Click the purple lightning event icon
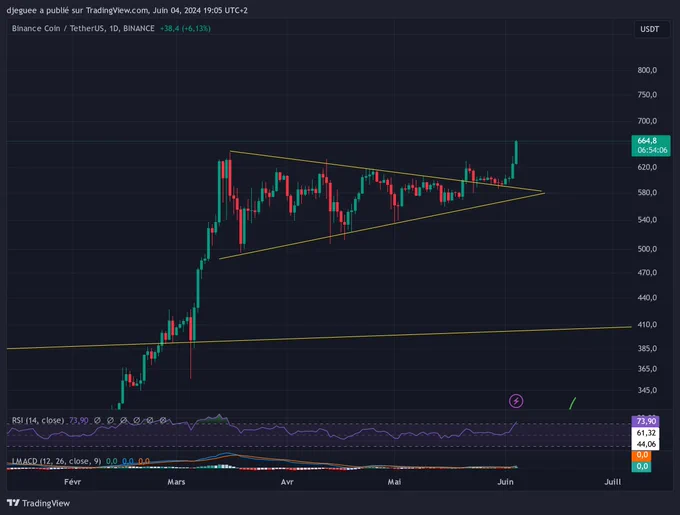Image resolution: width=680 pixels, height=515 pixels. tap(516, 401)
